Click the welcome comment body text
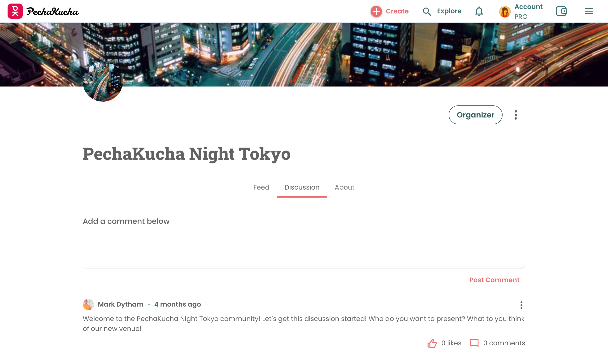 (x=303, y=324)
